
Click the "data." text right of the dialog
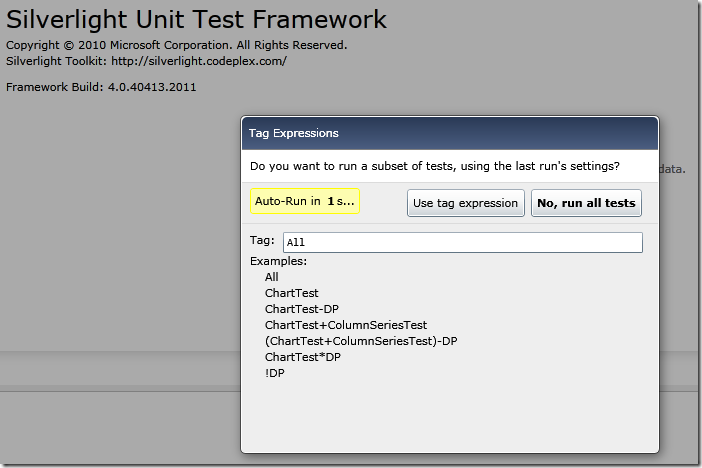[673, 169]
